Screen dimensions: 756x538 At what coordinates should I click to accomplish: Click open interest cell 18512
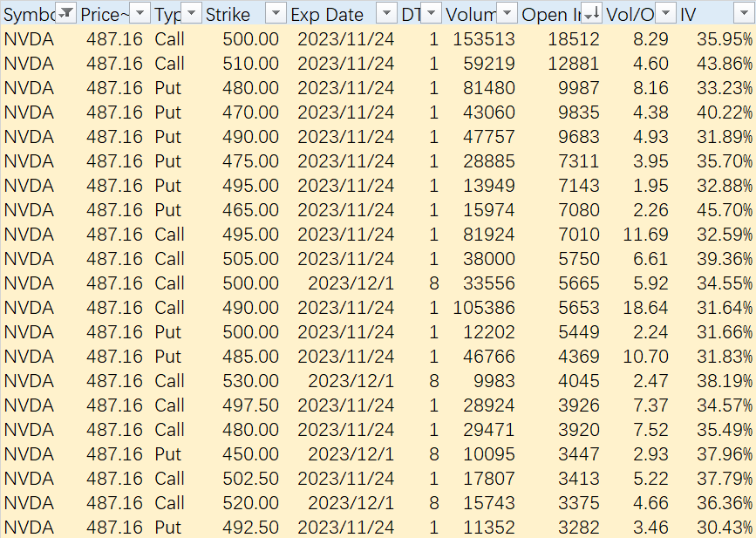point(573,39)
